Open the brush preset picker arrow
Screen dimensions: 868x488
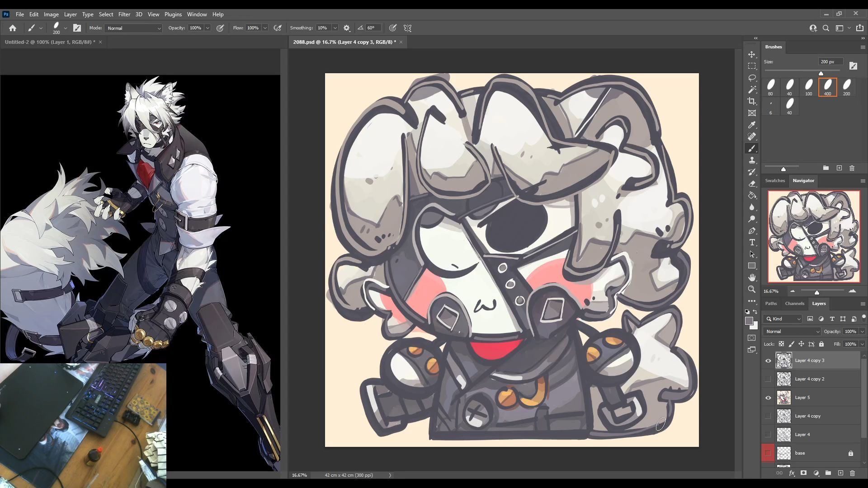coord(66,28)
